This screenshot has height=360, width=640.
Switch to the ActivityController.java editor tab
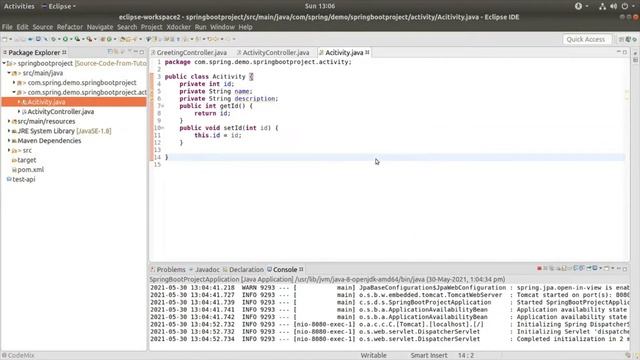(273, 53)
